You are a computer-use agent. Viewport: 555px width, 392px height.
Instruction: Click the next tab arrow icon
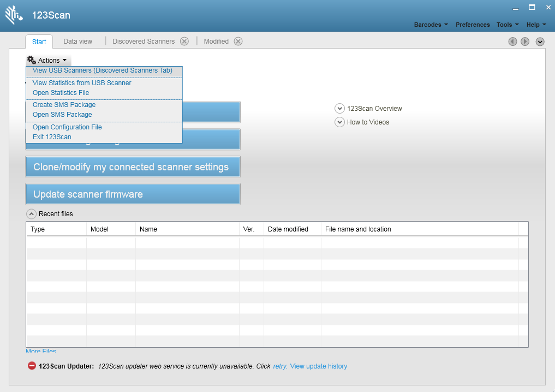(x=525, y=41)
